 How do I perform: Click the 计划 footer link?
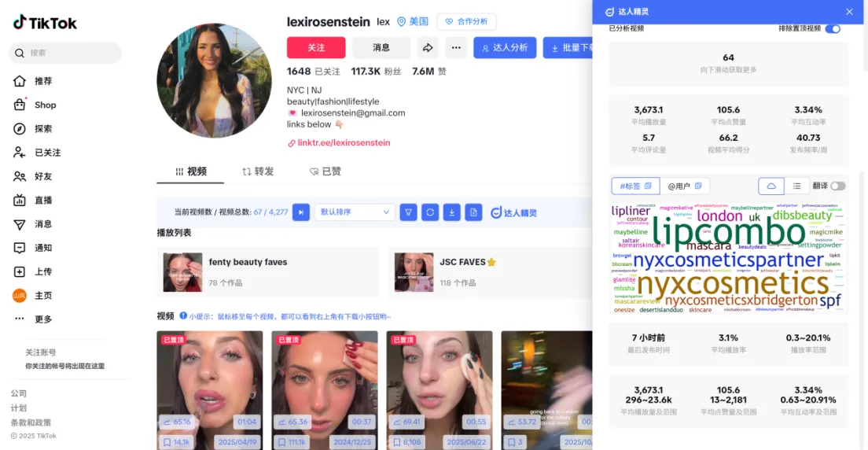click(19, 408)
